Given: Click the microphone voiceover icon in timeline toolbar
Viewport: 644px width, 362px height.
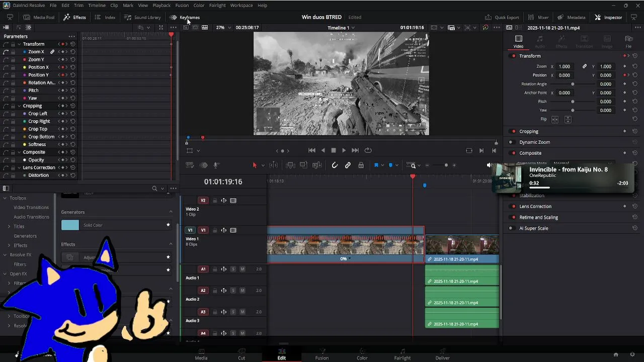Looking at the screenshot, I should click(216, 165).
